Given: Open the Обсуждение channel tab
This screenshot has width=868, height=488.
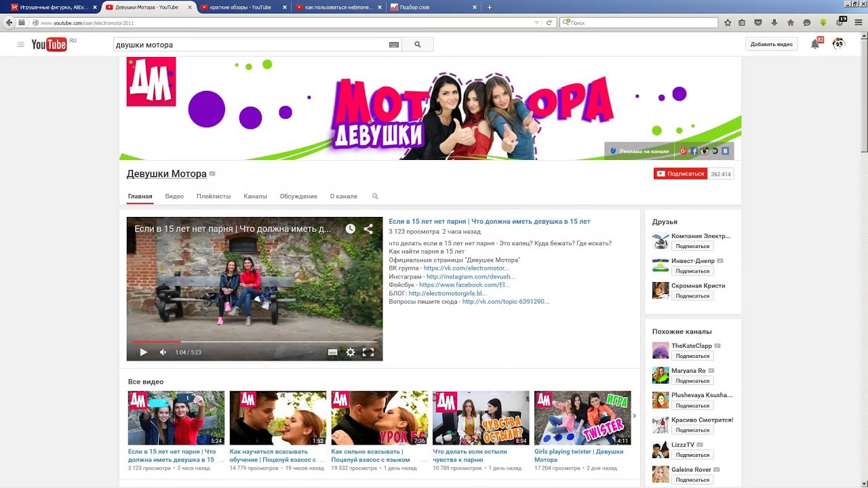Looking at the screenshot, I should click(x=298, y=197).
